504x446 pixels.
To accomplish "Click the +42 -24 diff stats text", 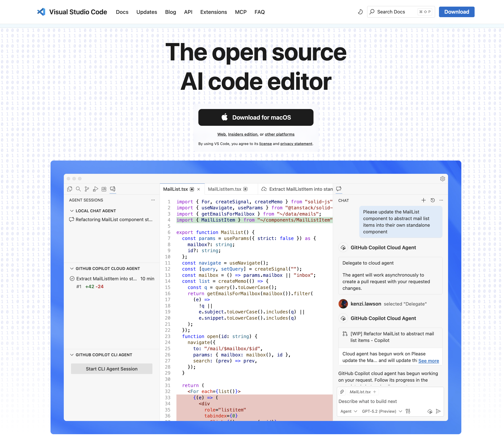I will 94,287.
